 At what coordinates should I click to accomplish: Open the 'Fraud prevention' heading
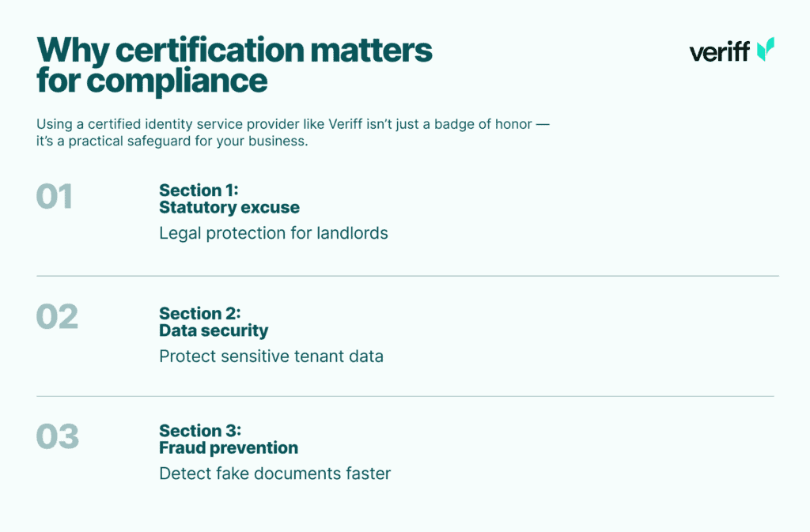[x=229, y=448]
